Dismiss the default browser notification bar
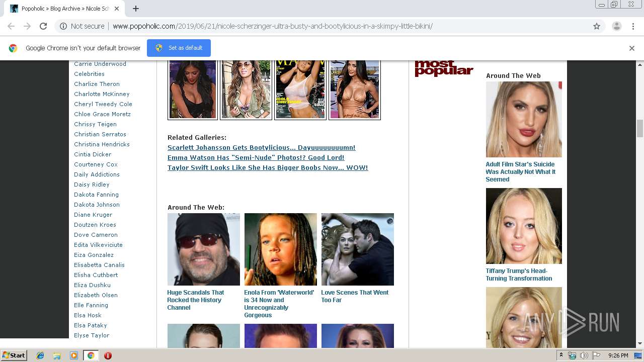 click(x=632, y=48)
